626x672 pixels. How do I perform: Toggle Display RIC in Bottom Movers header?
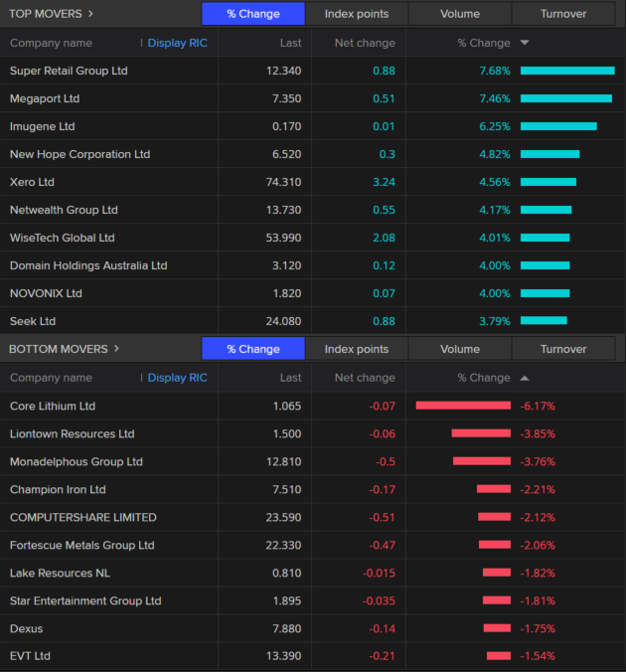point(178,378)
